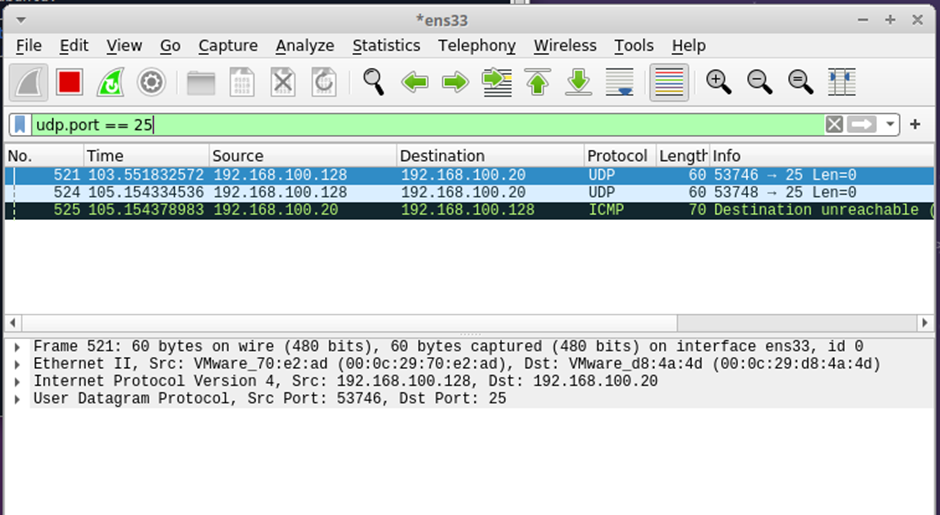Click the packet list horizontal scrollbar thumb

350,323
